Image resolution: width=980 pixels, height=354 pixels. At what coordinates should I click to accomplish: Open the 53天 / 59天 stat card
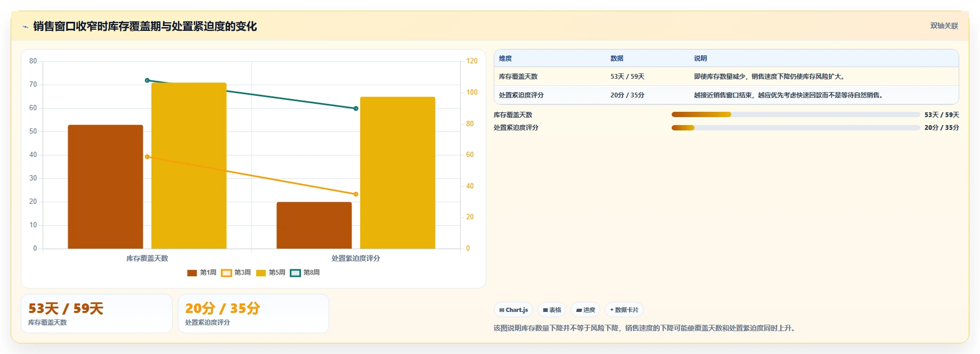96,314
